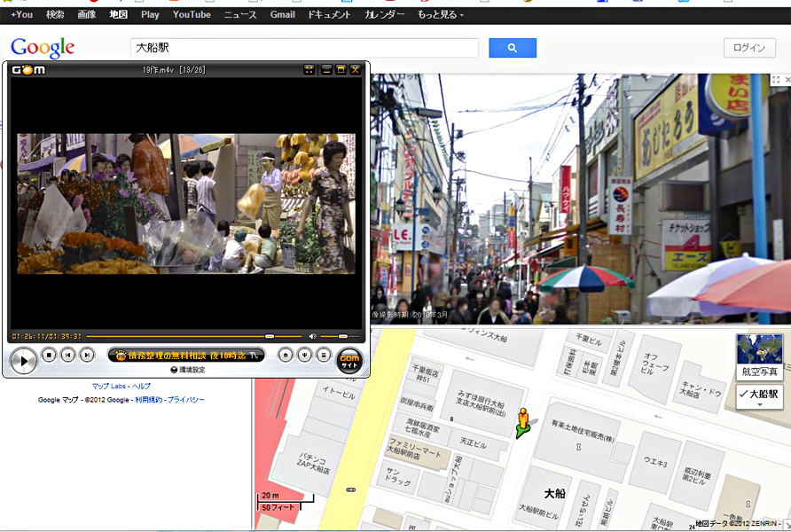The width and height of the screenshot is (791, 532).
Task: Switch to 航空写真 satellite view thumbnail
Action: point(759,356)
